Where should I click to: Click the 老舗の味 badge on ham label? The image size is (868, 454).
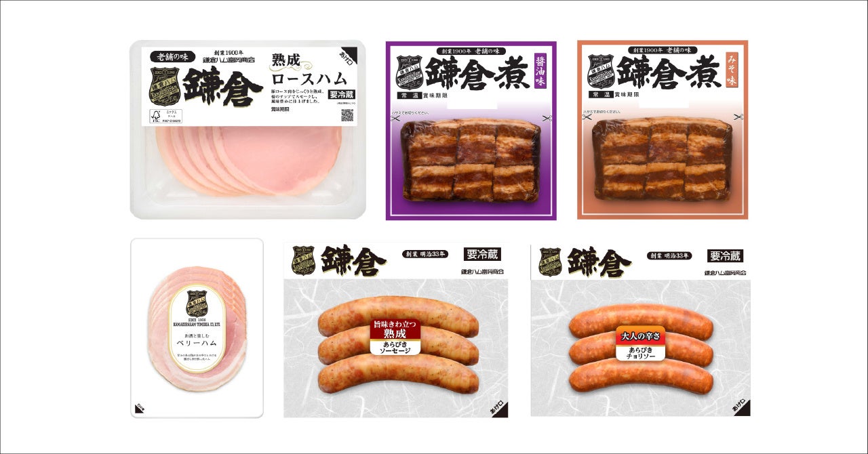coord(172,57)
